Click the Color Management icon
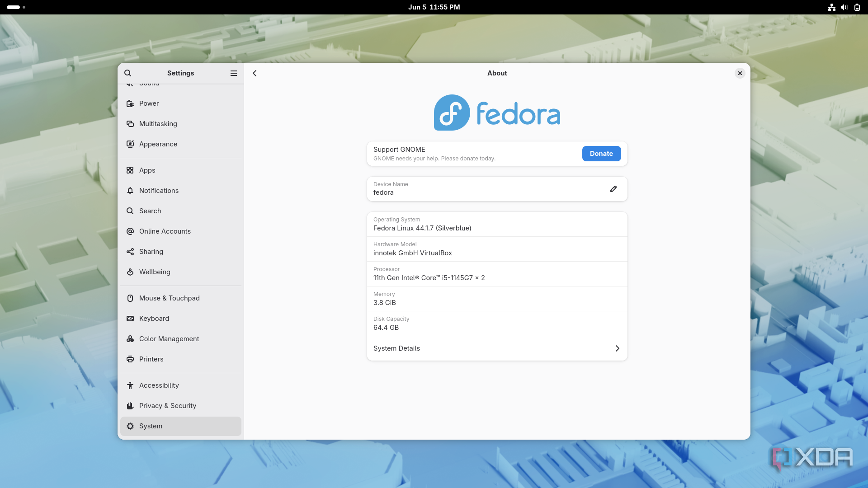This screenshot has height=488, width=868. point(130,339)
